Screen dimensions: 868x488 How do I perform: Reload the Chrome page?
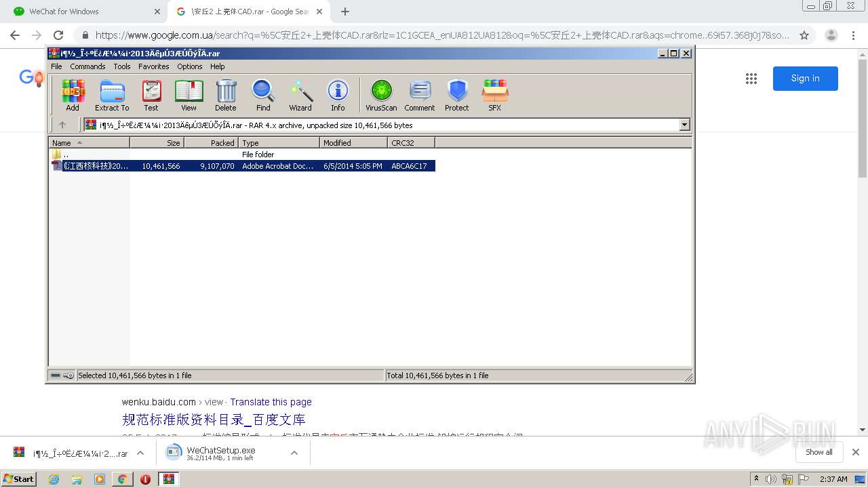[x=58, y=35]
